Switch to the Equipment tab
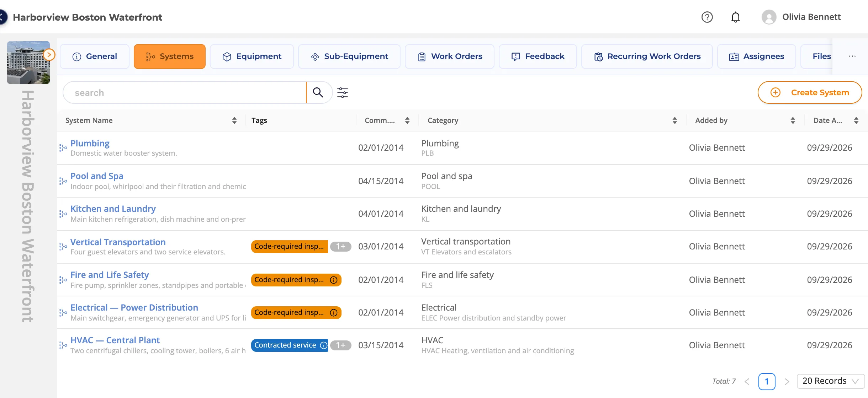Viewport: 868px width, 398px height. 252,57
